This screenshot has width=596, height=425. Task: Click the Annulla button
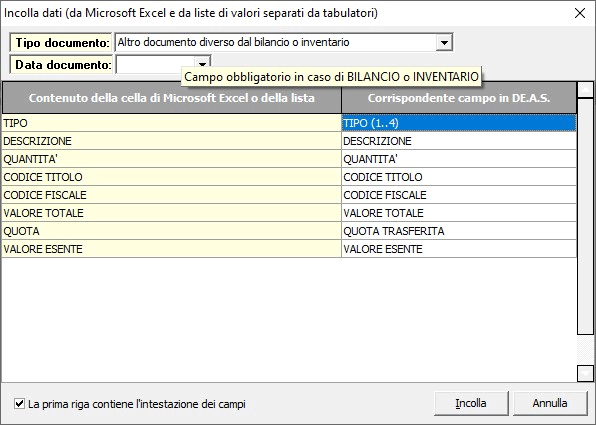tap(550, 403)
